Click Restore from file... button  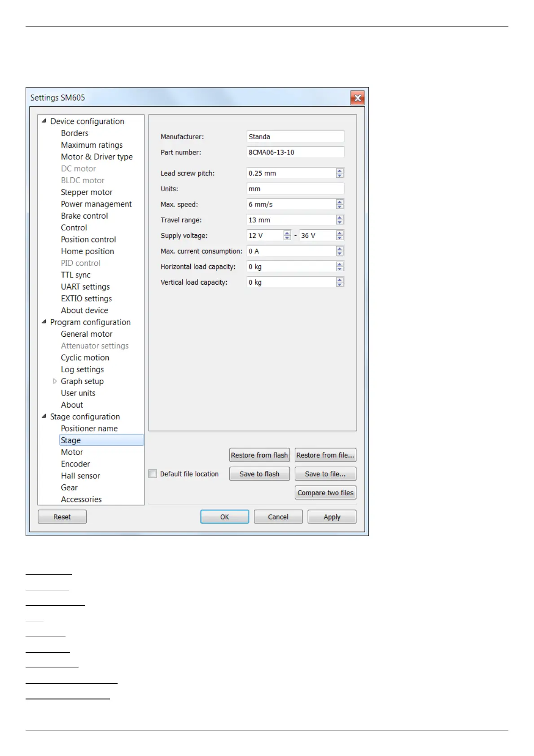point(325,455)
